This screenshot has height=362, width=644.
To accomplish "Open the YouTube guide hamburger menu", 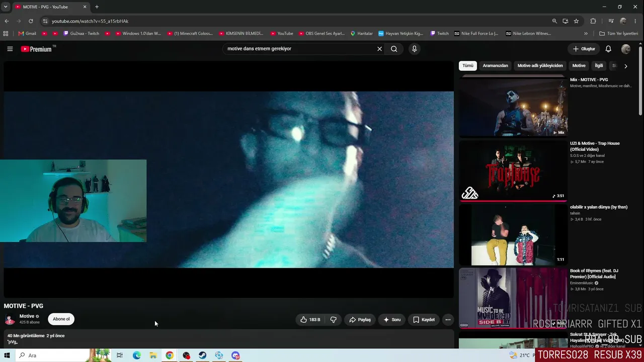I will 10,49.
